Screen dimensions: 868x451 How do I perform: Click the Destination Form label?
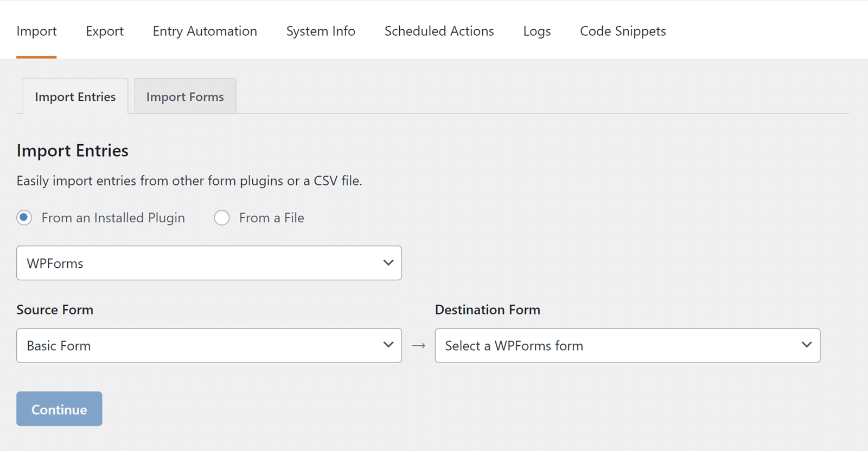(488, 310)
